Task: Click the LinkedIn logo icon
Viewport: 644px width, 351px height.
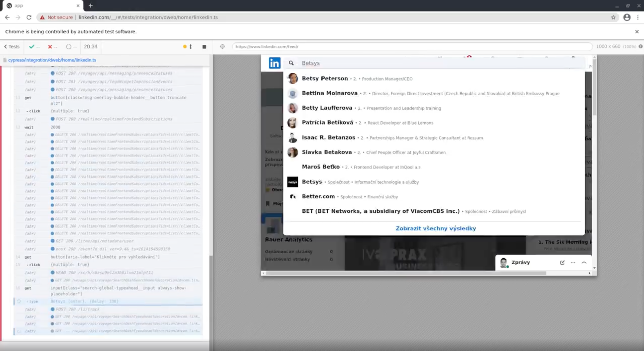Action: pos(274,63)
